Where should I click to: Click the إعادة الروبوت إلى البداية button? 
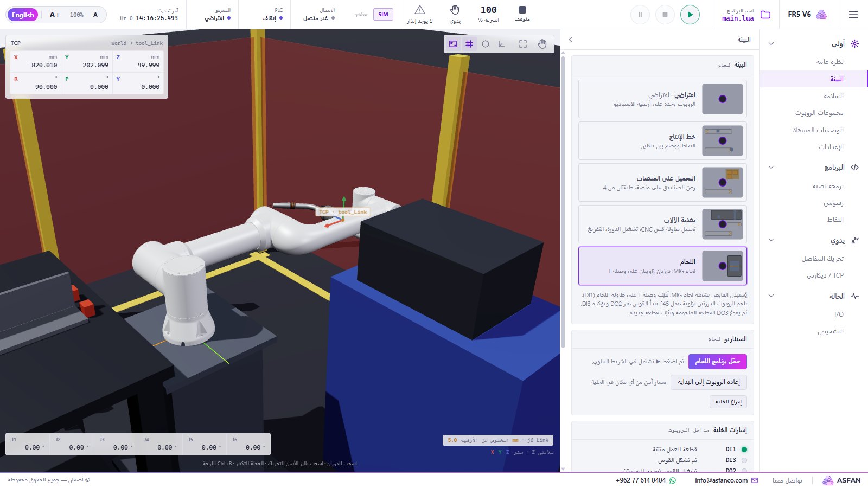[x=709, y=382]
